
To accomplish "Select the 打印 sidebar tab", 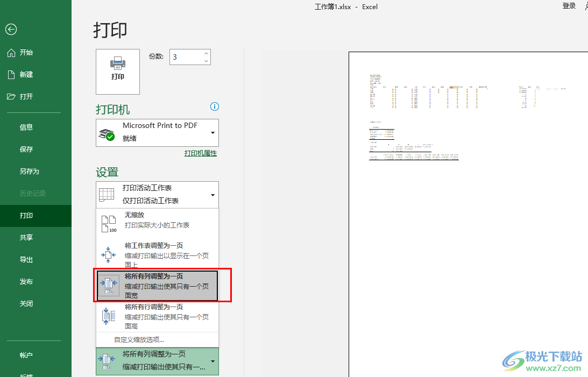I will [x=36, y=216].
